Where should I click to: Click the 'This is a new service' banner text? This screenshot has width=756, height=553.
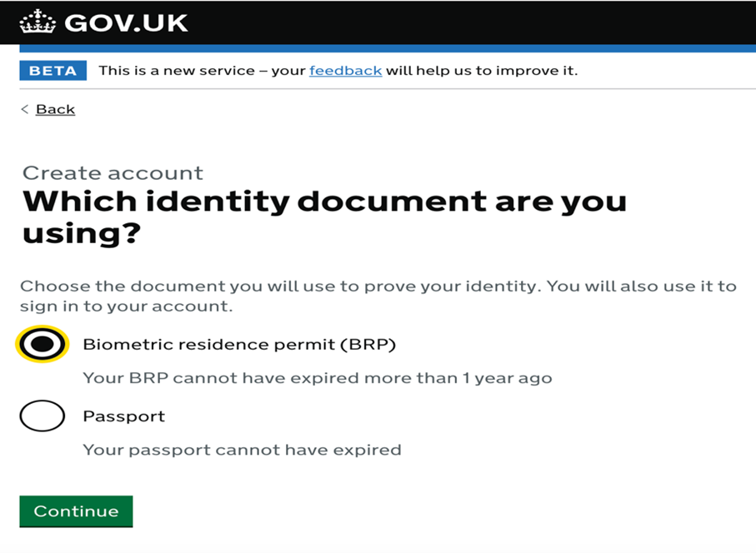(202, 71)
